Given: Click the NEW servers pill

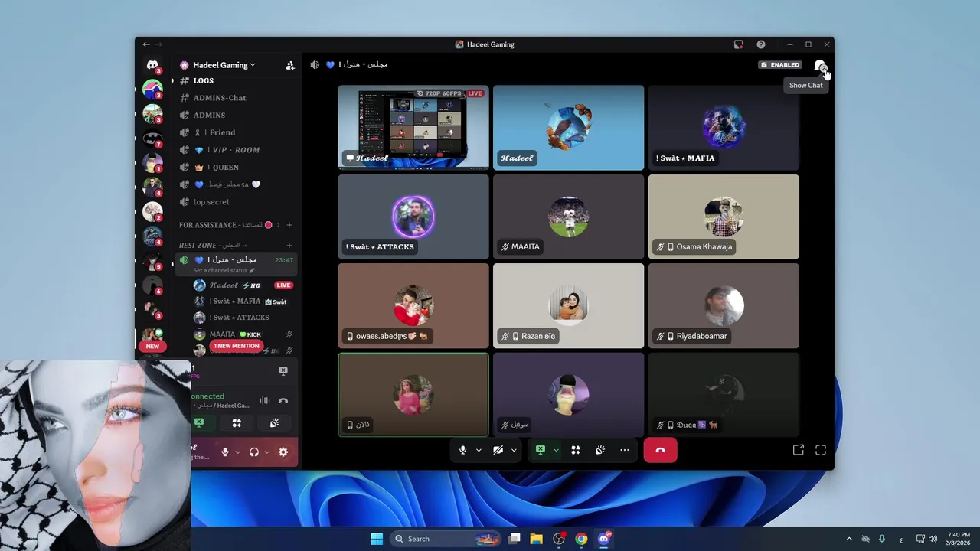Looking at the screenshot, I should tap(152, 346).
